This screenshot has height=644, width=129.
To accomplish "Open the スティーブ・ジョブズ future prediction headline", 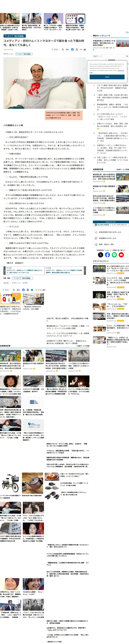I will coord(68,334).
